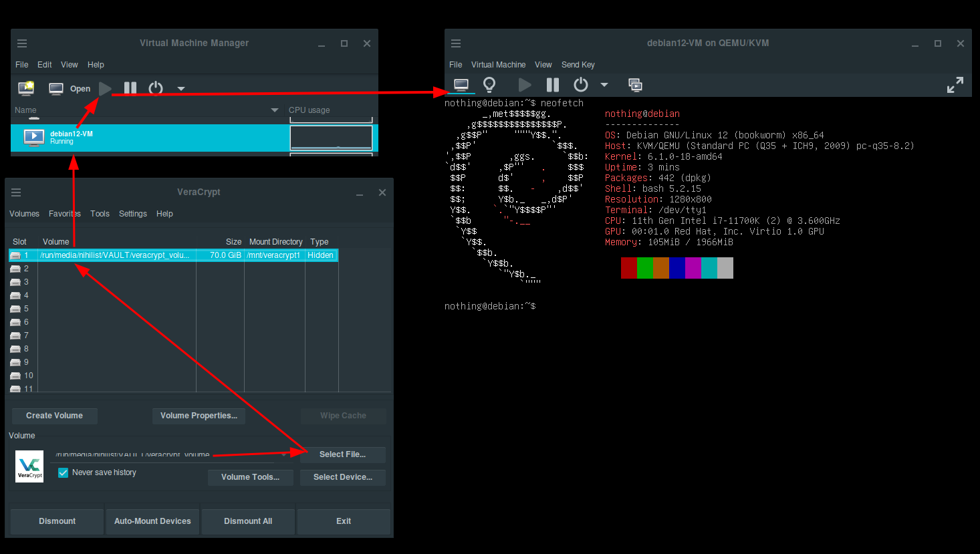Open the Virtual Machine Manager hamburger menu
The height and width of the screenshot is (554, 980).
tap(22, 43)
